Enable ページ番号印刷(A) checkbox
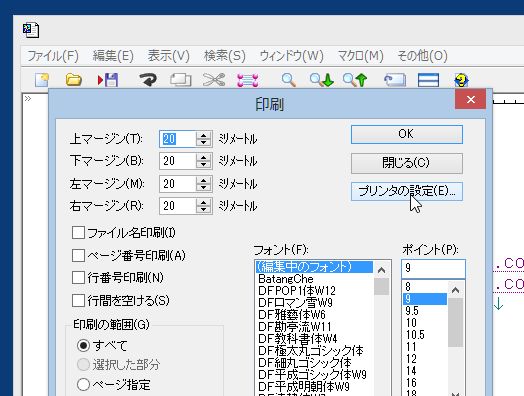 tap(78, 255)
